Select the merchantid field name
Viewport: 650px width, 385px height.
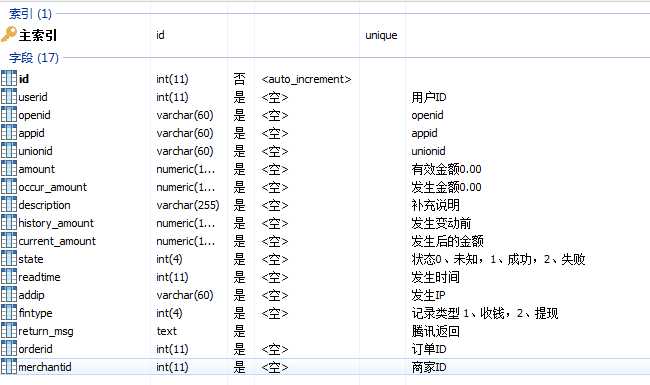tap(45, 367)
